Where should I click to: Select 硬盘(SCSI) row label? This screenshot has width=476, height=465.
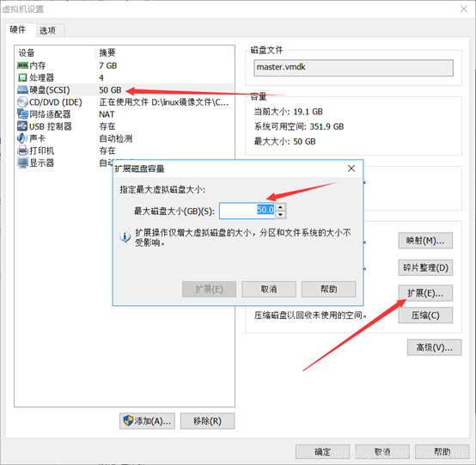[50, 90]
